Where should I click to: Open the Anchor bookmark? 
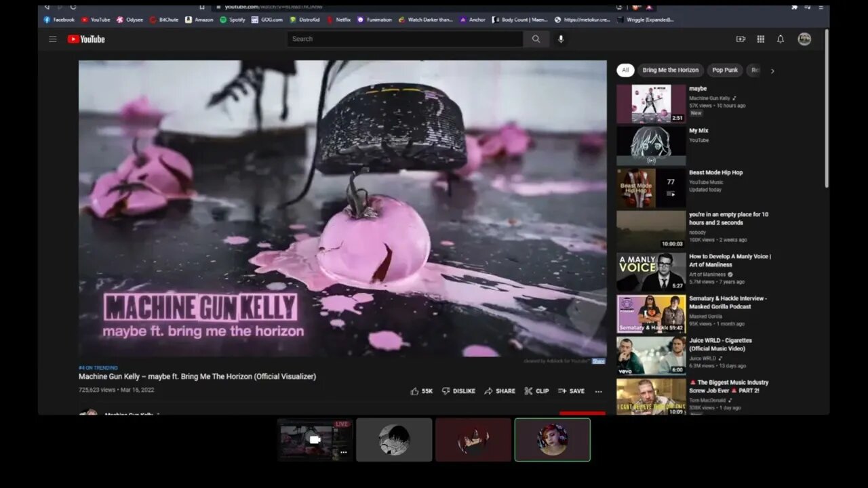tap(473, 20)
